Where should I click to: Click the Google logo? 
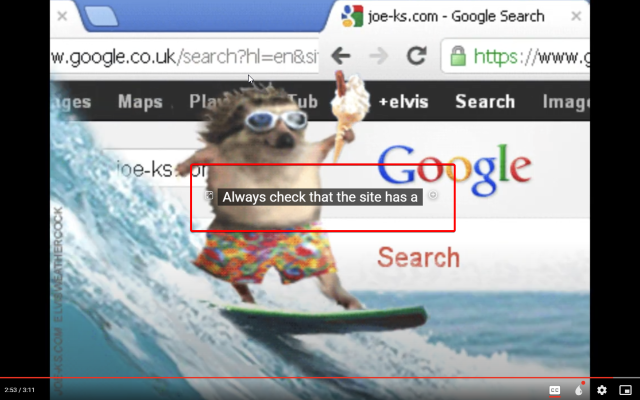454,170
